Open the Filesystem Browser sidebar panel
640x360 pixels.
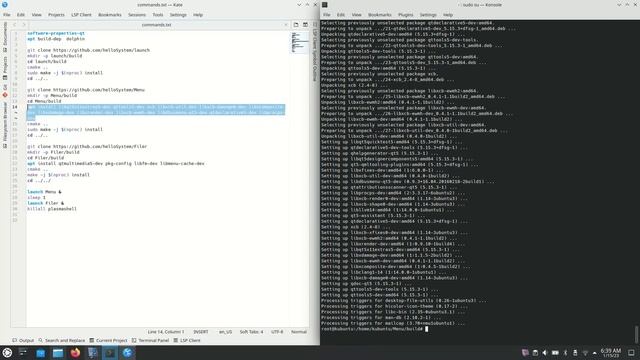point(5,124)
